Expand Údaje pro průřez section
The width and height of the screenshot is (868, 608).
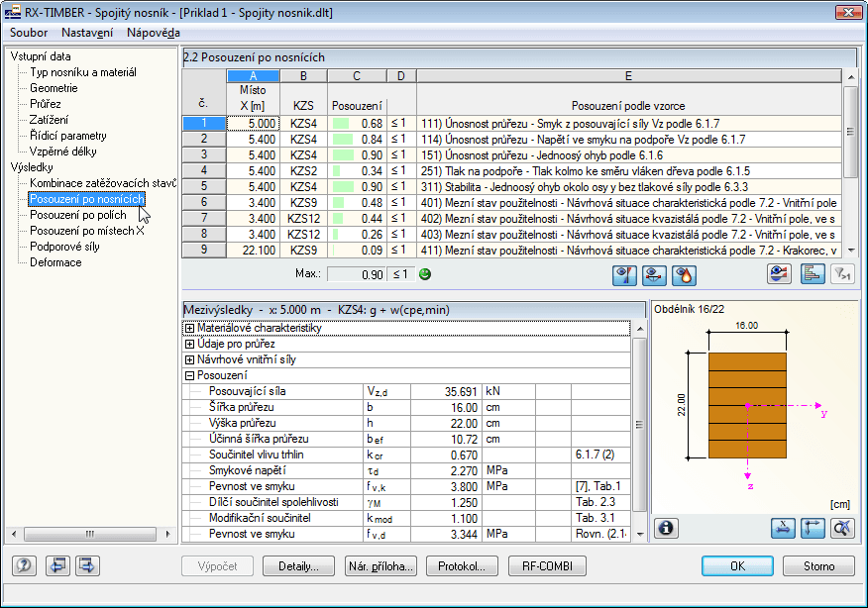[x=189, y=345]
